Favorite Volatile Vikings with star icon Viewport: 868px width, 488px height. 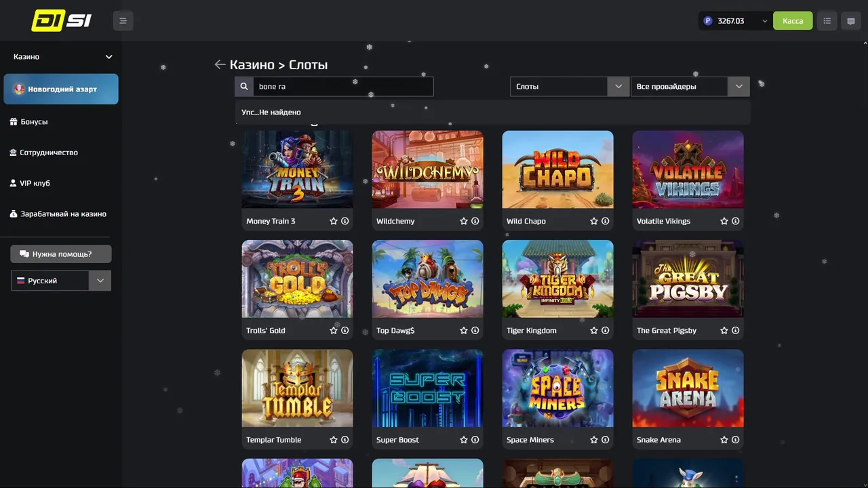point(724,221)
